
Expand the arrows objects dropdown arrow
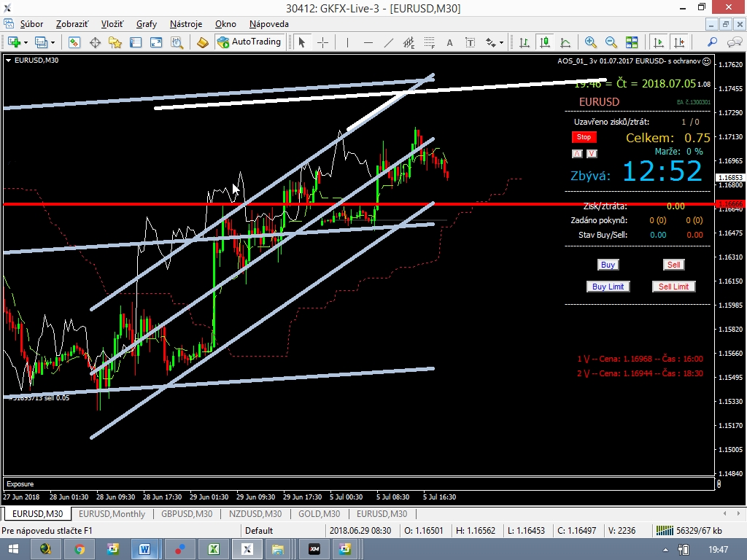pyautogui.click(x=501, y=42)
